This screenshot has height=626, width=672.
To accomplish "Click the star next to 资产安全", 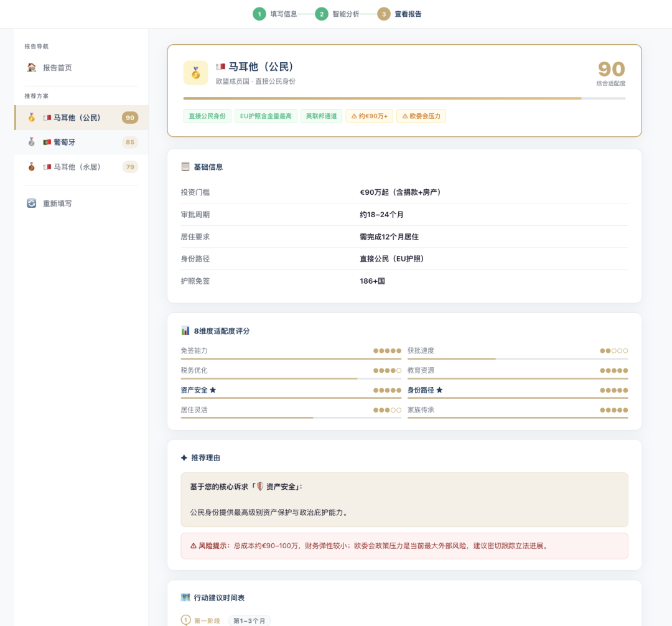I will (x=213, y=390).
